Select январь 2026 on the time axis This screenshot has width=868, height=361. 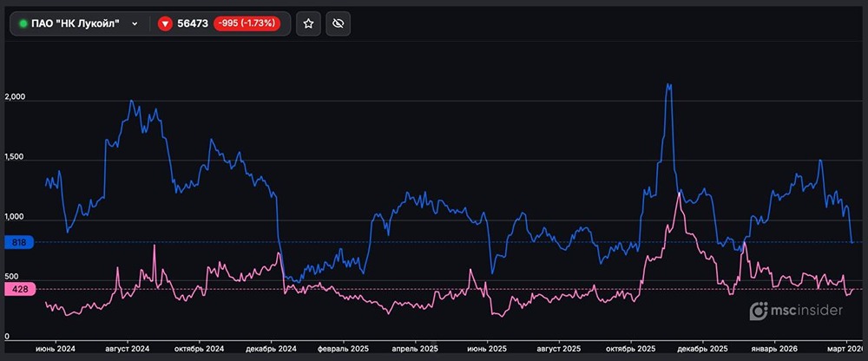773,348
